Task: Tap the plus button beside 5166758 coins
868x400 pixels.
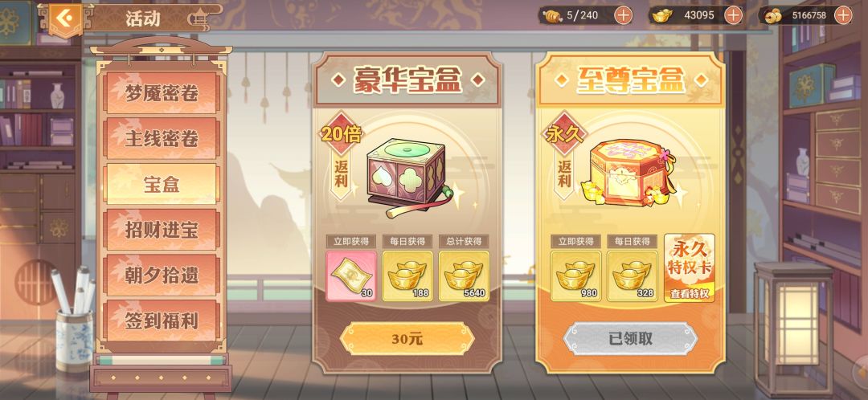Action: coord(843,15)
